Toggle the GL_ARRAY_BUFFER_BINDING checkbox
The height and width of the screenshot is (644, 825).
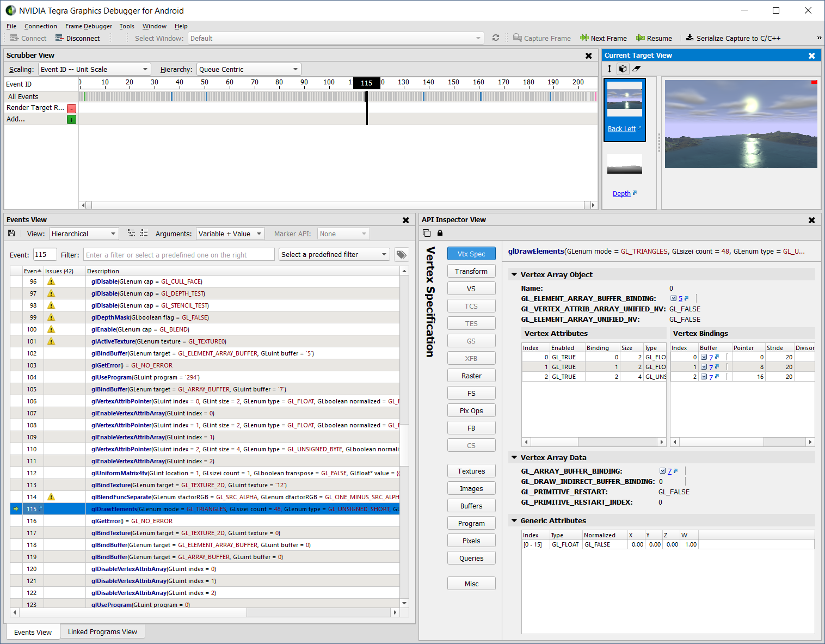662,470
